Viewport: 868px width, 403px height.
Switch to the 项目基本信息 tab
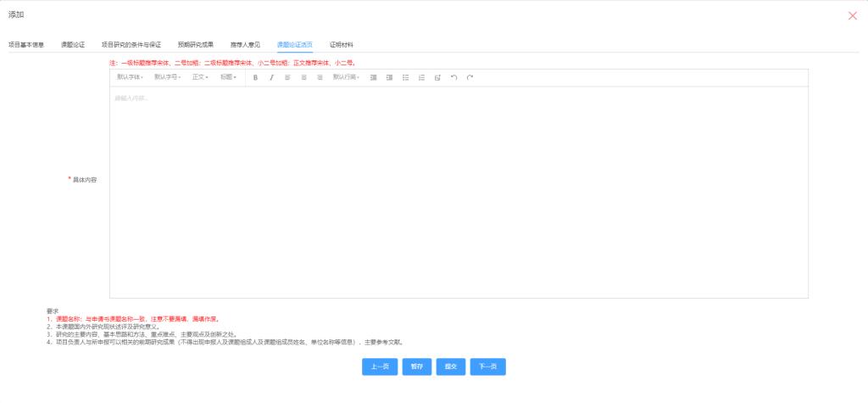[26, 44]
